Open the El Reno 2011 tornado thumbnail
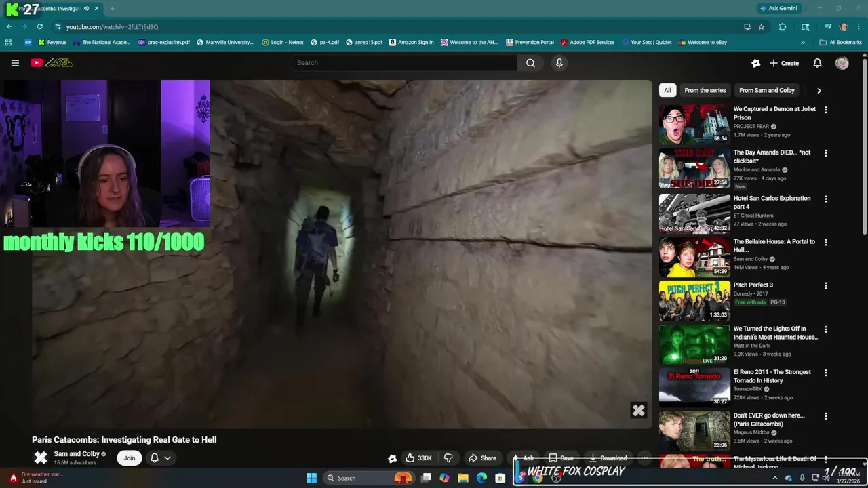 tap(694, 387)
